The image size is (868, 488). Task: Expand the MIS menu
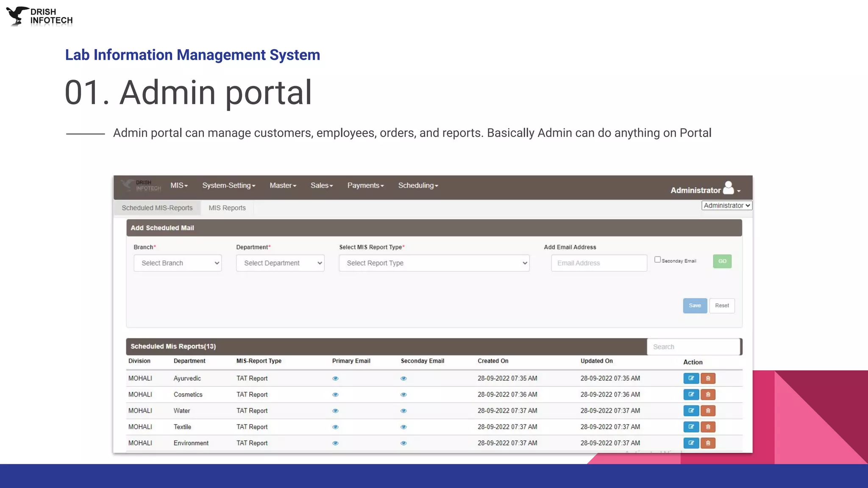179,186
